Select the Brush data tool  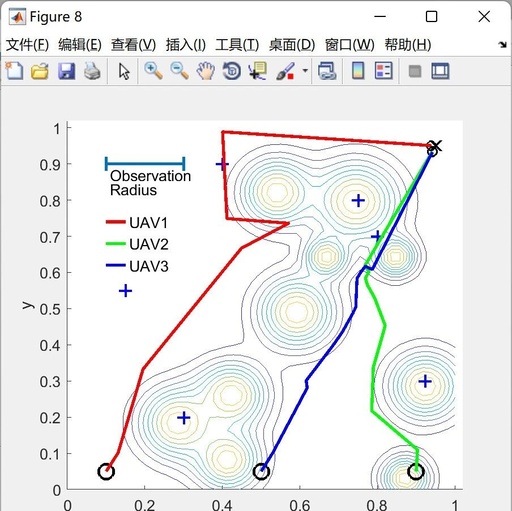point(285,71)
